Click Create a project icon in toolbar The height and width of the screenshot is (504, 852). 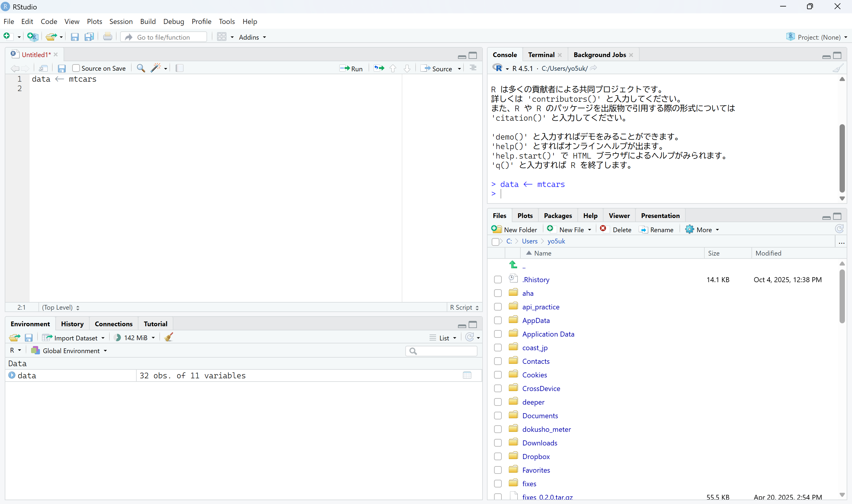[33, 37]
